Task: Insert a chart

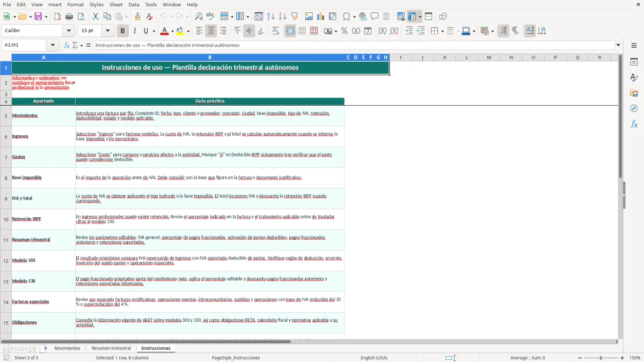Action: (x=321, y=17)
